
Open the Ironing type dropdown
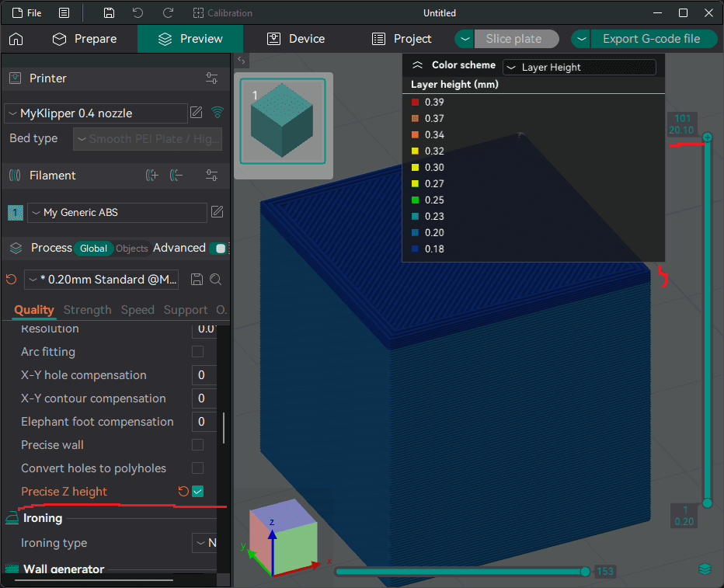(x=204, y=543)
